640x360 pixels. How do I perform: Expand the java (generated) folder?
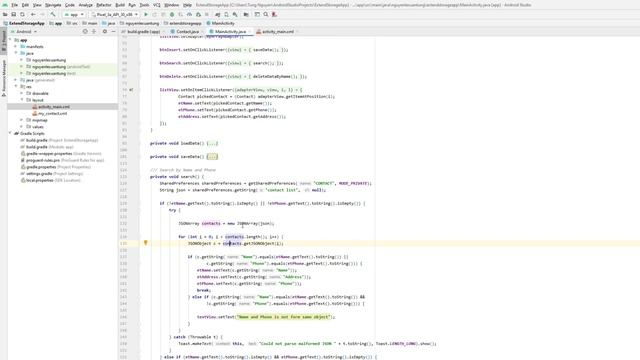(16, 80)
